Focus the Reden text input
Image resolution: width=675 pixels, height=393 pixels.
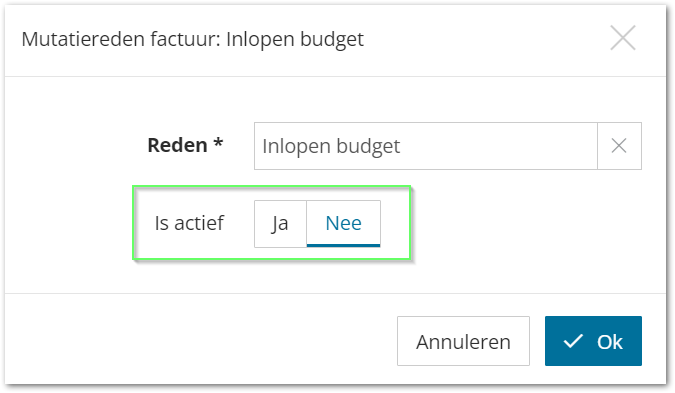click(x=426, y=146)
